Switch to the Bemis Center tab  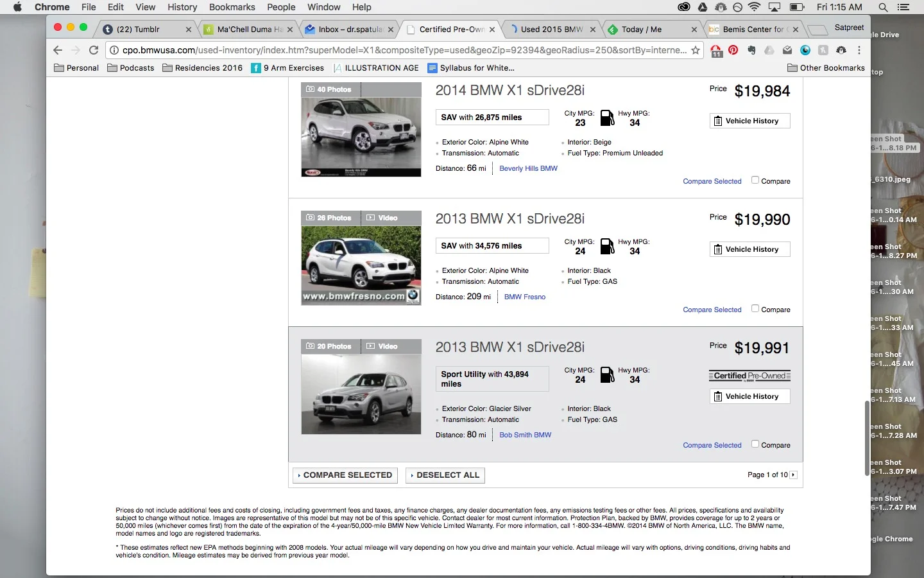click(x=754, y=29)
